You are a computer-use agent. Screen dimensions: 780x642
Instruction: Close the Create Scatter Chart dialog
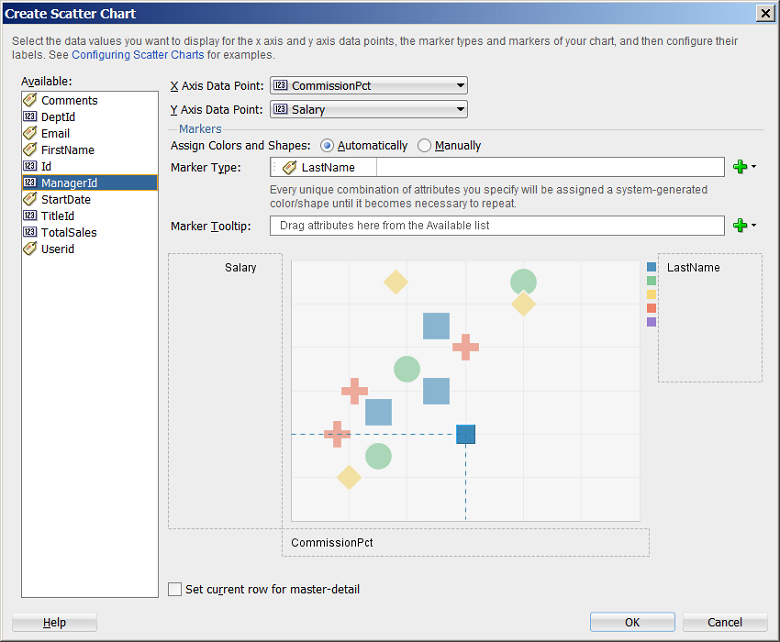765,13
